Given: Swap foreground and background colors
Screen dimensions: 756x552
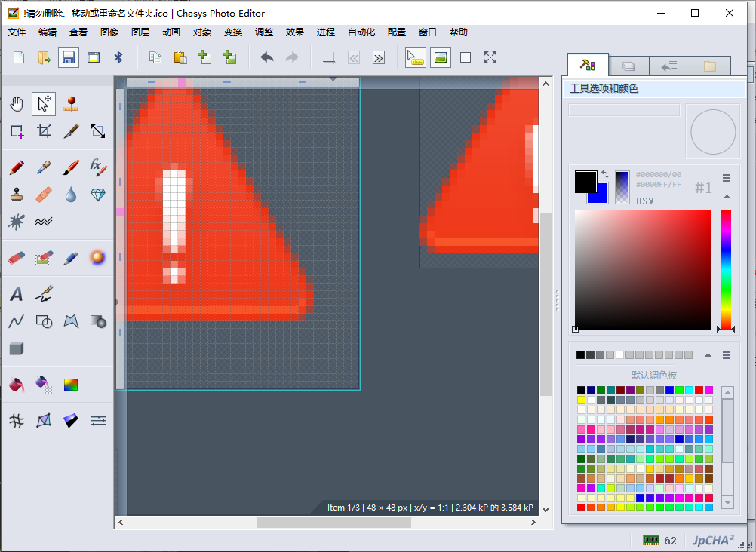Looking at the screenshot, I should 604,176.
